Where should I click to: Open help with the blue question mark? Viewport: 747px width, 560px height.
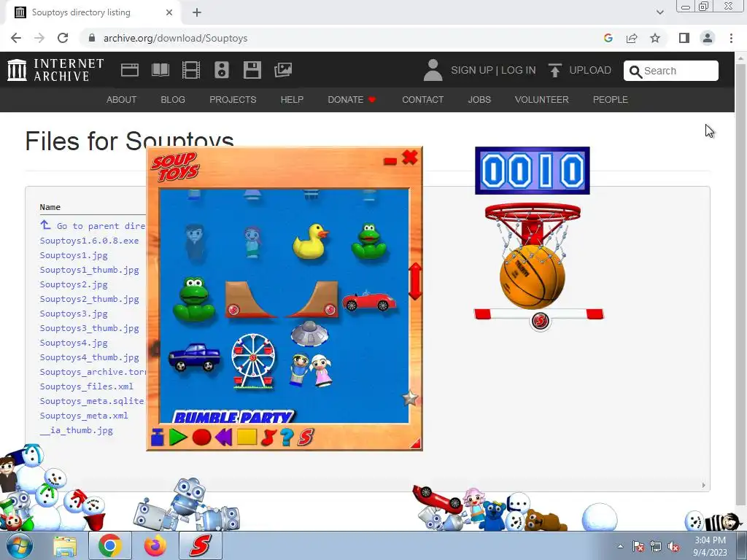(x=287, y=437)
